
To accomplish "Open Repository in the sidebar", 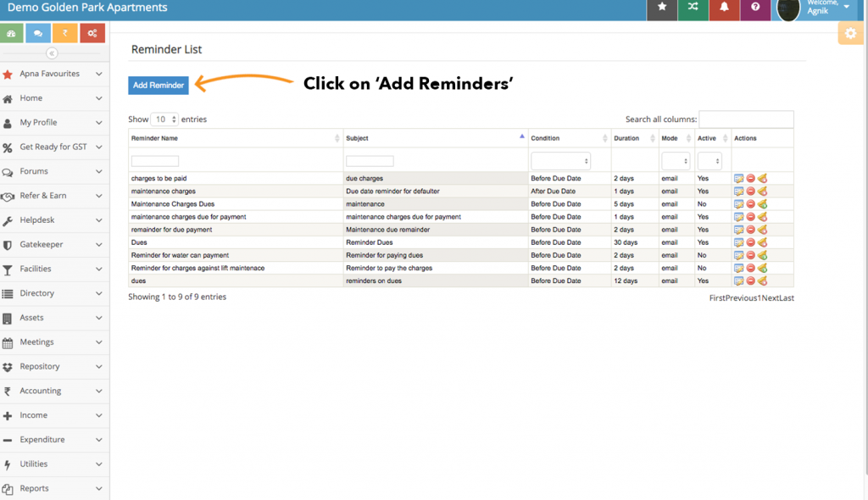I will [x=54, y=366].
